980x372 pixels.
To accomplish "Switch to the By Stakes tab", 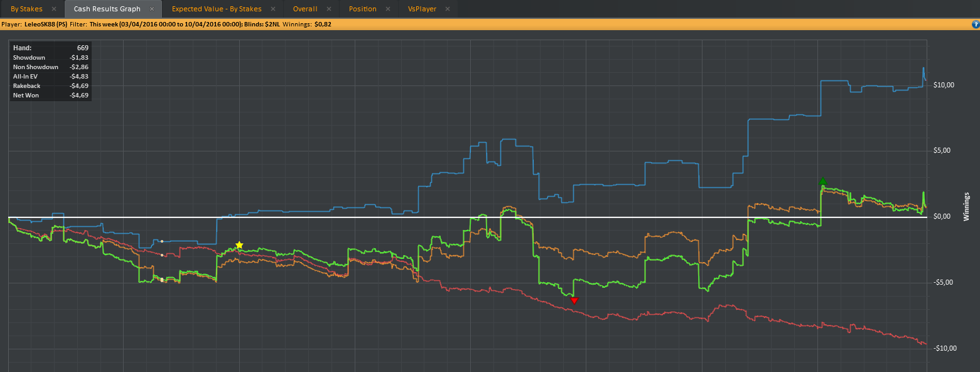I will (26, 9).
